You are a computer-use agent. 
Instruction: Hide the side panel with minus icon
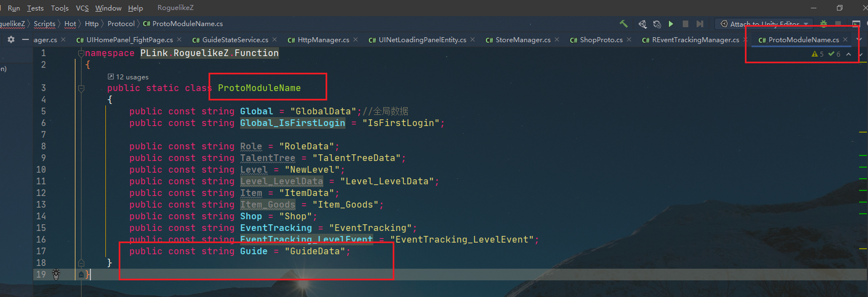click(x=24, y=40)
